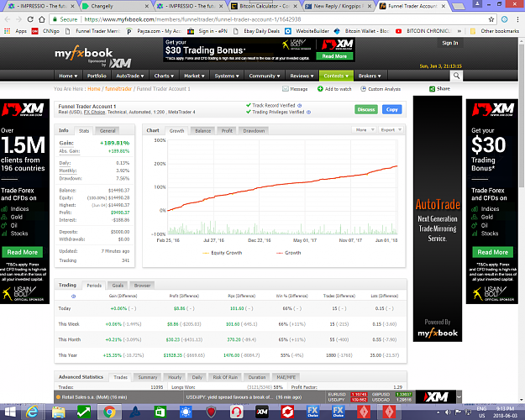Expand the Market navigation menu
The width and height of the screenshot is (525, 420).
click(x=194, y=76)
